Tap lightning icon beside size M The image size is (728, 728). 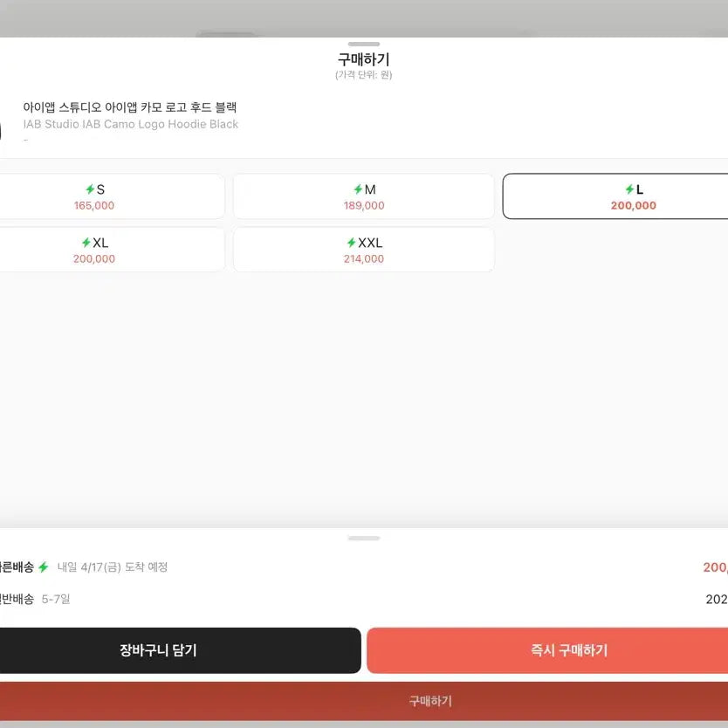[x=358, y=189]
